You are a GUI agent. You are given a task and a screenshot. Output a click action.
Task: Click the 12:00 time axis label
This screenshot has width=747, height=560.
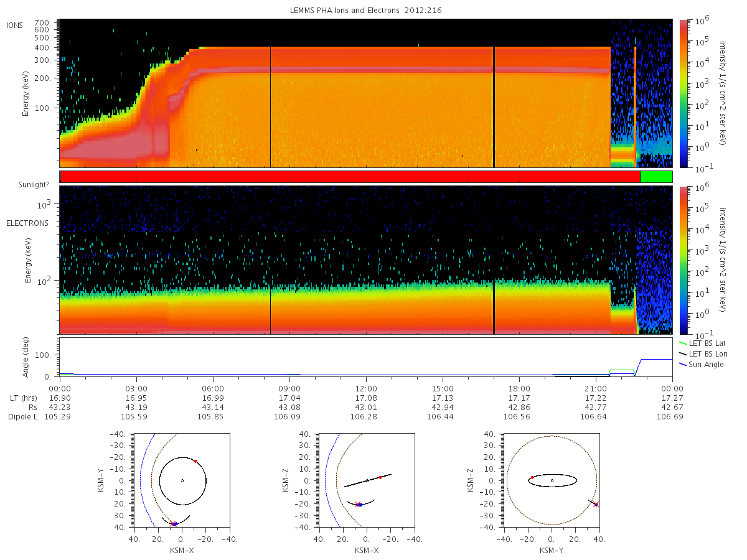click(x=366, y=388)
